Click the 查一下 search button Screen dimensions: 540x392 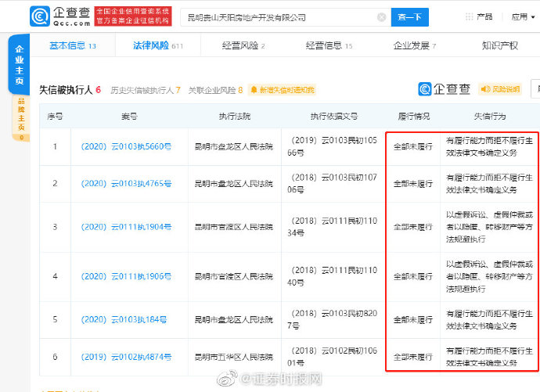click(410, 17)
